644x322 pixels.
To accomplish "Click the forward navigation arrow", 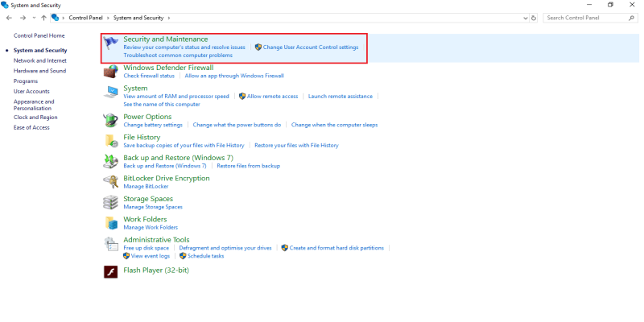I will point(23,18).
